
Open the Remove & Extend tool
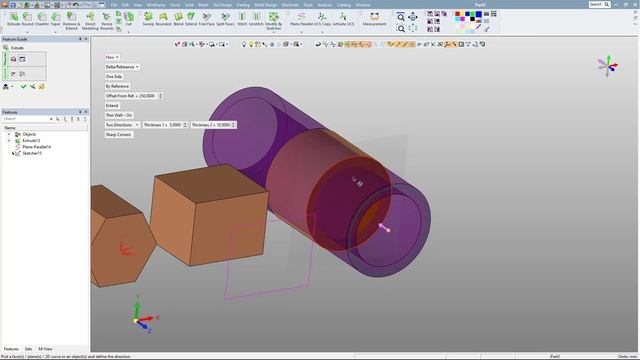click(x=71, y=21)
